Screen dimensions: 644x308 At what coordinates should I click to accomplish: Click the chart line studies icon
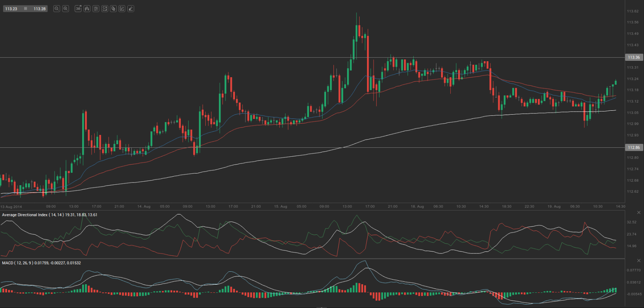click(x=104, y=9)
